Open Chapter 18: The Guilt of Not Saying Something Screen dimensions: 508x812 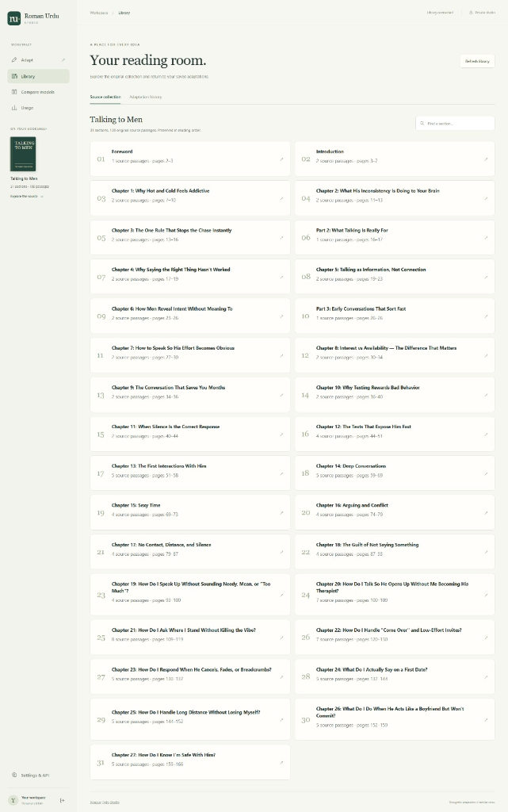[x=395, y=552]
